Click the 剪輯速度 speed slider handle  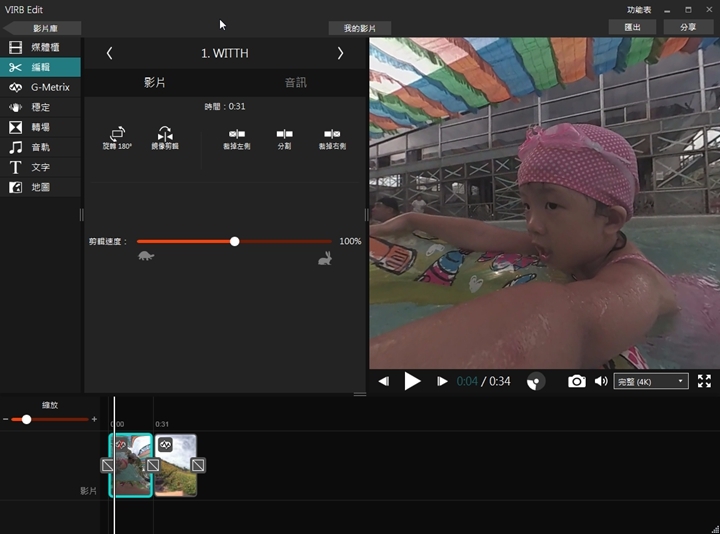[235, 242]
